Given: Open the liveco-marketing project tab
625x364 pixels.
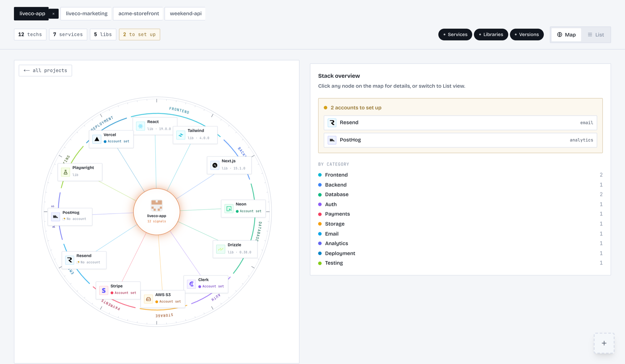Looking at the screenshot, I should point(86,14).
